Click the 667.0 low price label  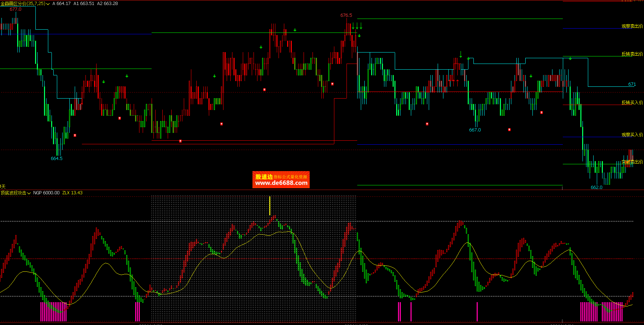coord(475,130)
